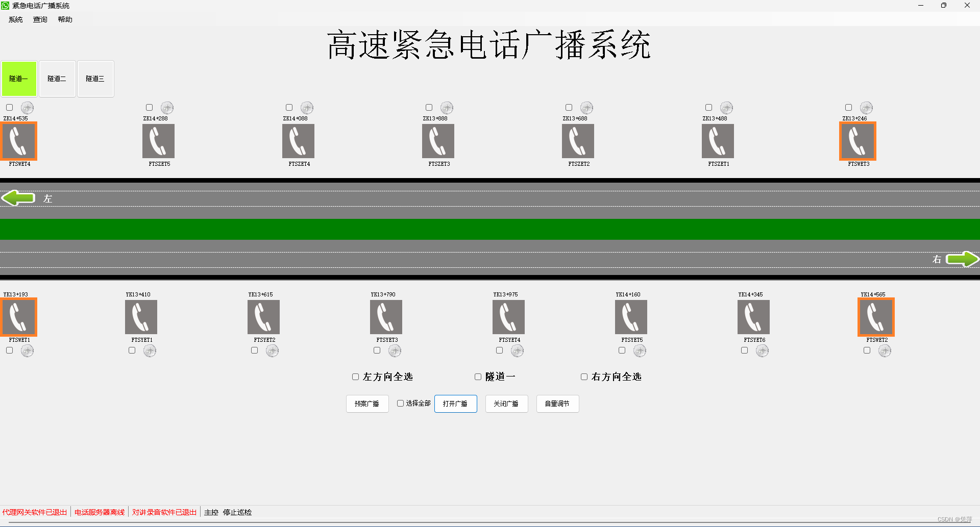980x527 pixels.
Task: Open the 帮助 menu
Action: (65, 19)
